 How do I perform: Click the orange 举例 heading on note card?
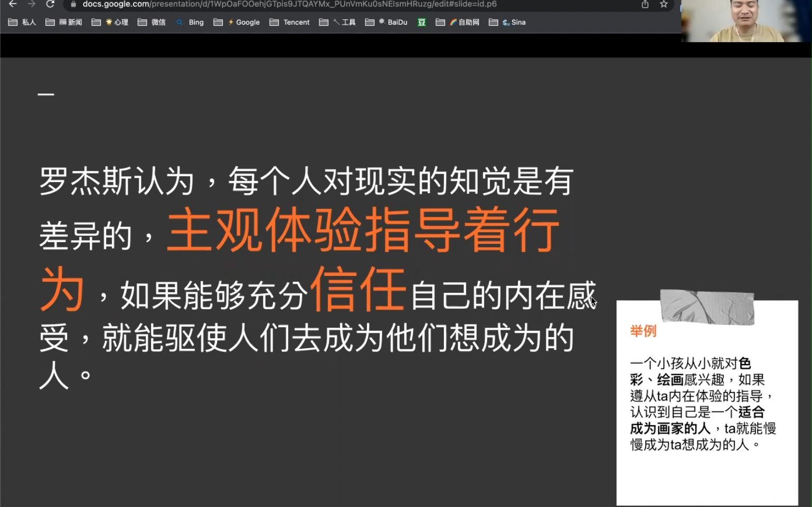643,331
